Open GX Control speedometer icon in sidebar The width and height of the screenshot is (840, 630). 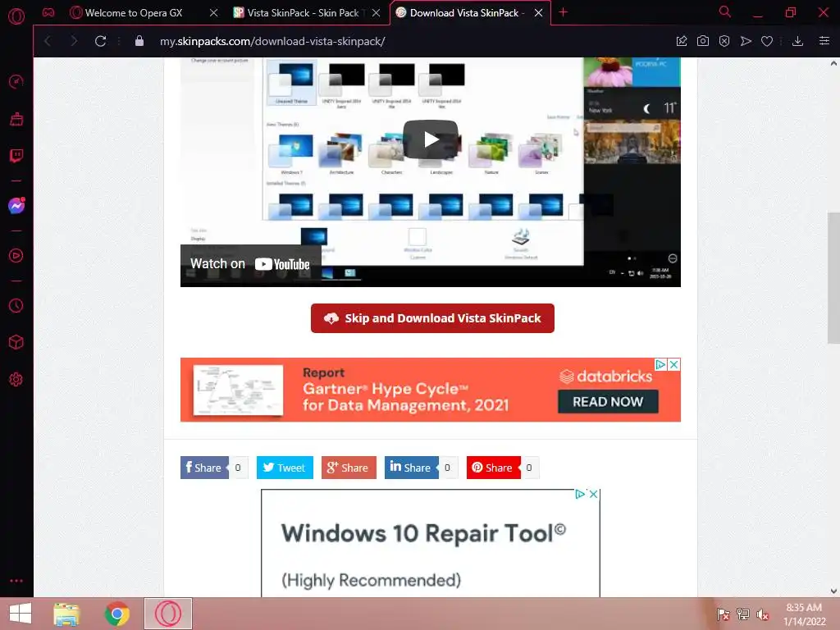click(x=16, y=81)
